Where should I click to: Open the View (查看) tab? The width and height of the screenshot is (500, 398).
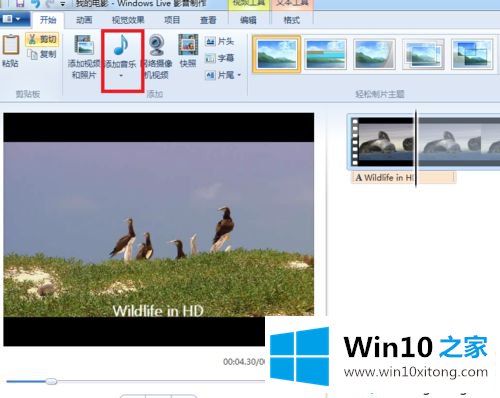point(208,20)
